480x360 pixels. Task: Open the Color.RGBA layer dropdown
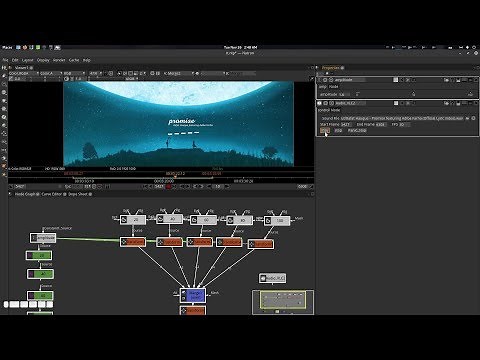(x=23, y=73)
